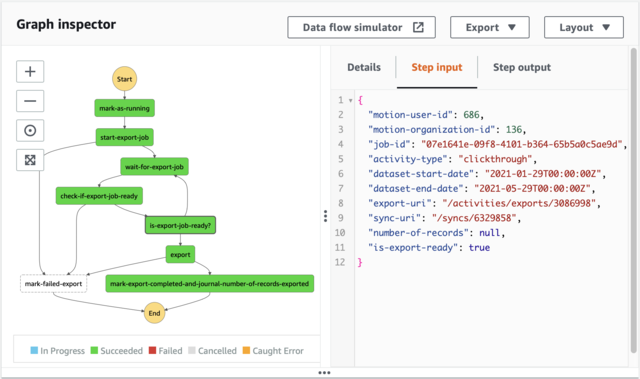Click the step input vertical scrollbar
640x379 pixels.
point(633,200)
